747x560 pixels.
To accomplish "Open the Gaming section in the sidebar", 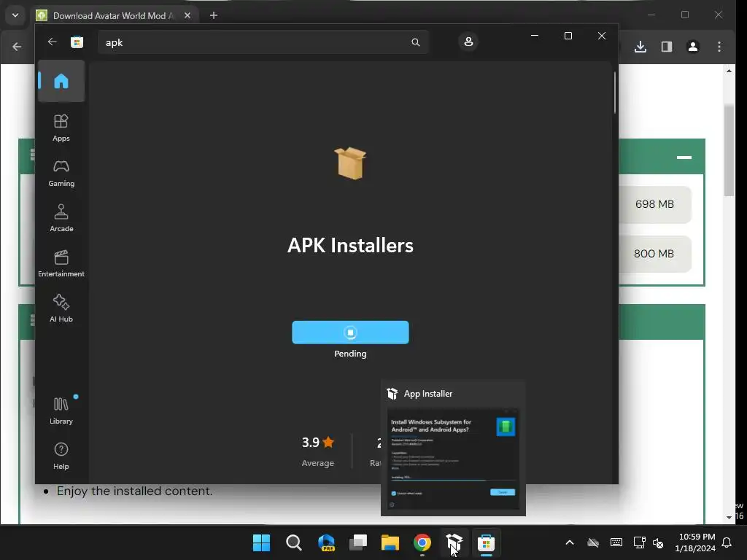I will pyautogui.click(x=61, y=174).
